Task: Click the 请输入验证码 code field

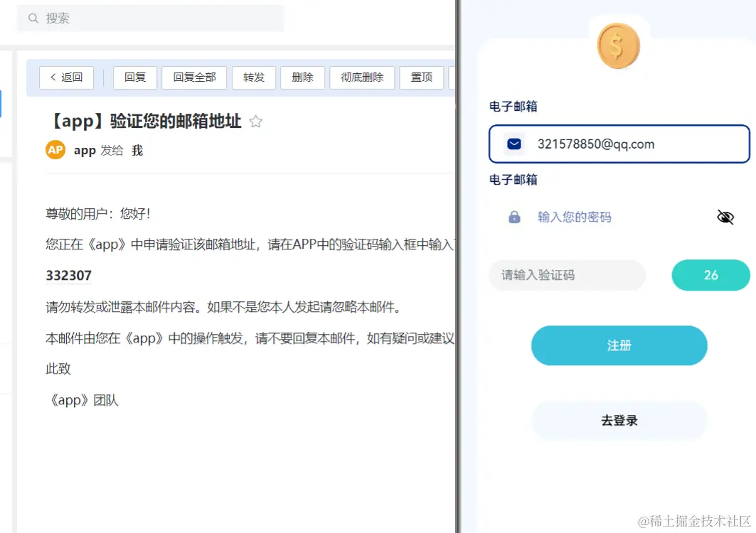Action: click(567, 275)
